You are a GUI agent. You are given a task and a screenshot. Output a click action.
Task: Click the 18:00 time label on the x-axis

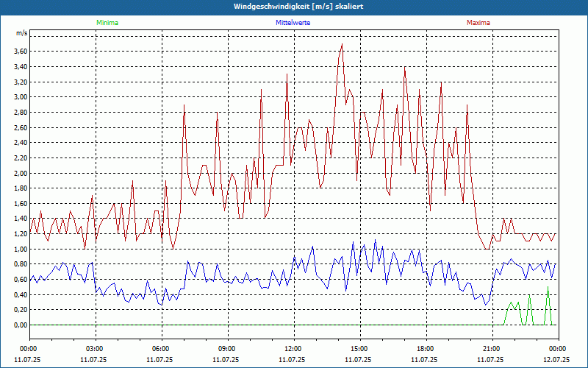426,349
